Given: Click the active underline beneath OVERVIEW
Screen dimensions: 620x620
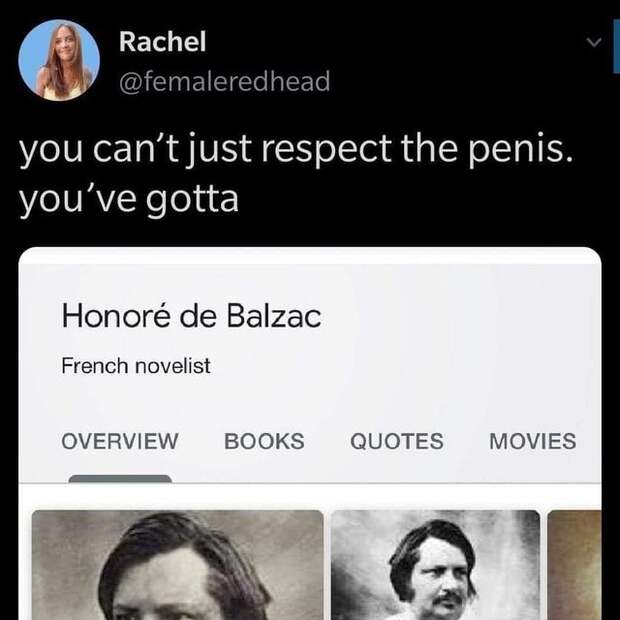Looking at the screenshot, I should coord(120,479).
